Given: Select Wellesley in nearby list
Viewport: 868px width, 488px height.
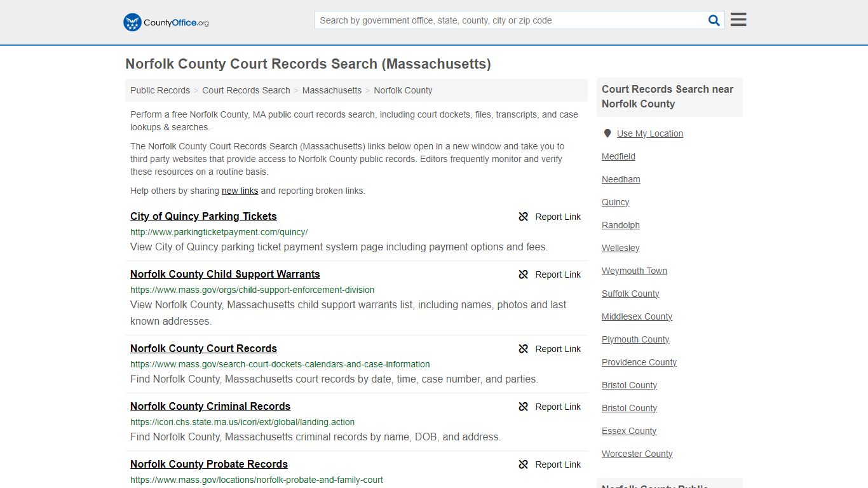Looking at the screenshot, I should (x=621, y=248).
